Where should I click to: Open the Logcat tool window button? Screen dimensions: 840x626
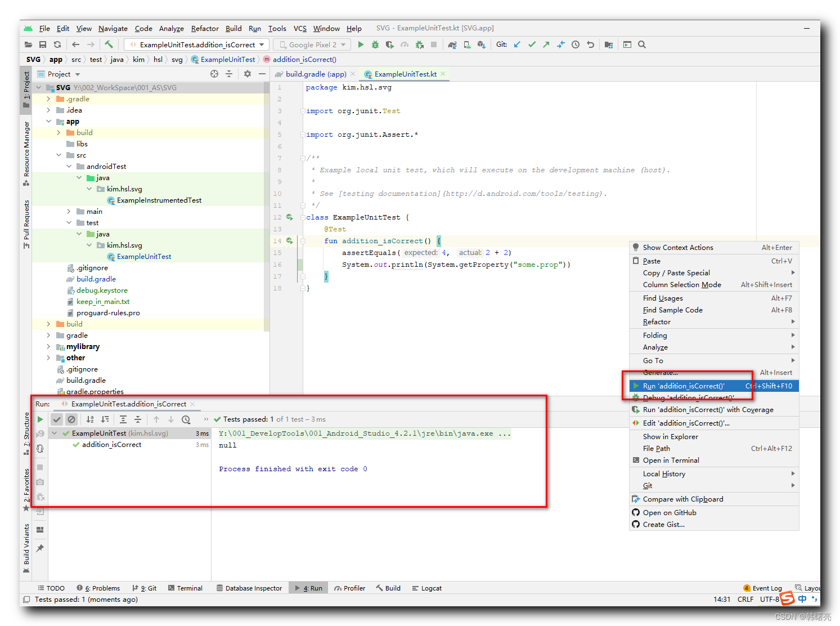(x=426, y=588)
